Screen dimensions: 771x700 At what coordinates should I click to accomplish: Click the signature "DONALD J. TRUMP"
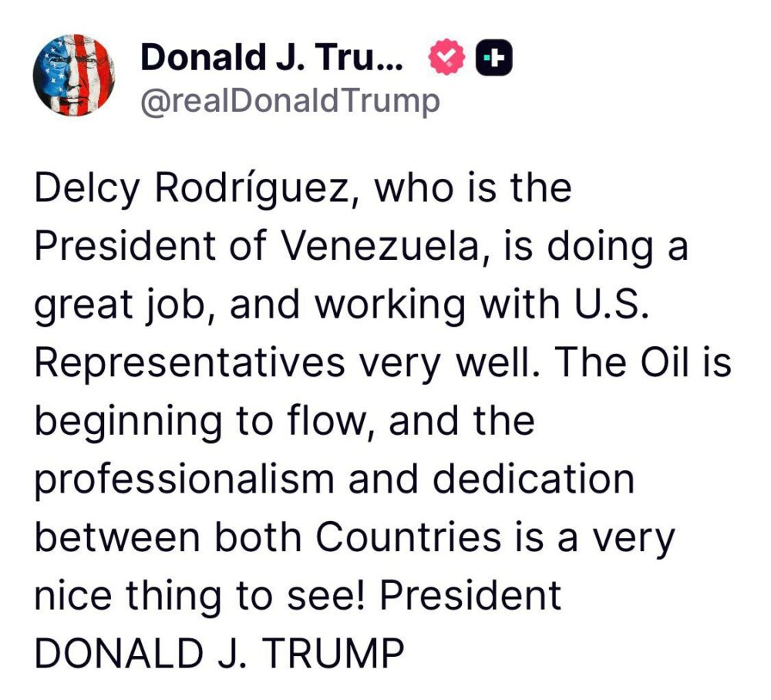point(220,653)
